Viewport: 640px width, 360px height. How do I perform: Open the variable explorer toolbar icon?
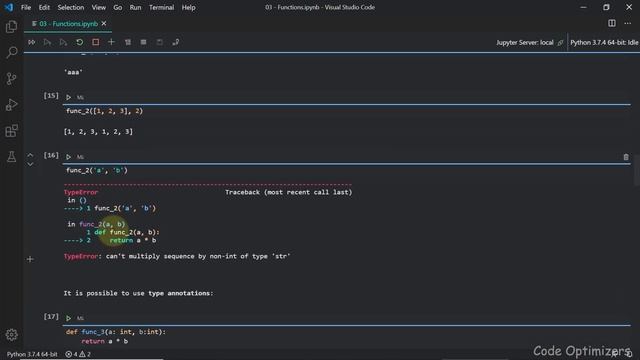[x=144, y=42]
